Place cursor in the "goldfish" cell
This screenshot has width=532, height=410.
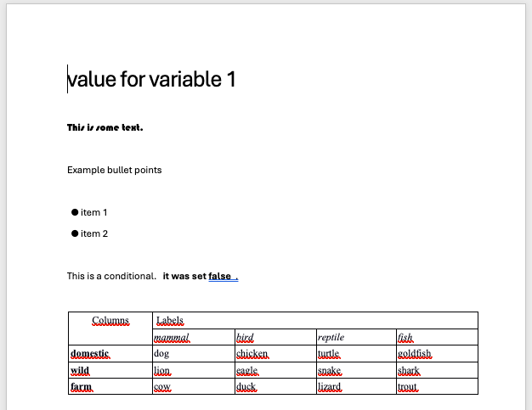pos(414,353)
